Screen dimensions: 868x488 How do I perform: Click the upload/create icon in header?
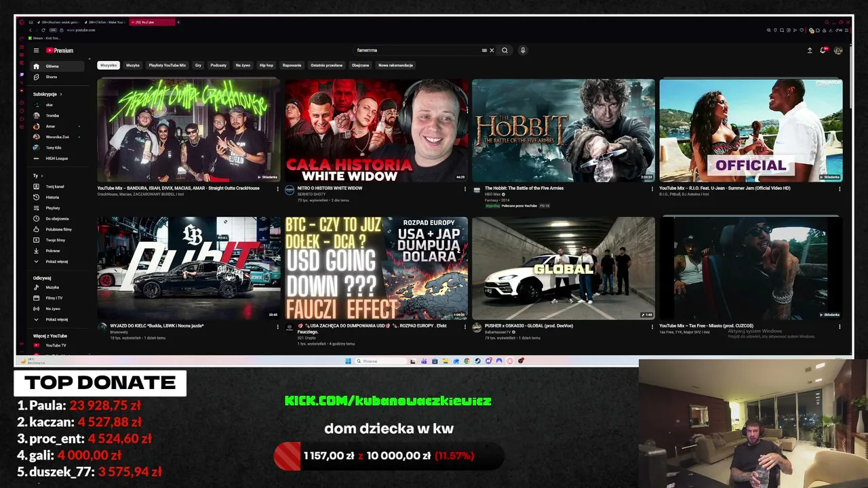coord(809,50)
